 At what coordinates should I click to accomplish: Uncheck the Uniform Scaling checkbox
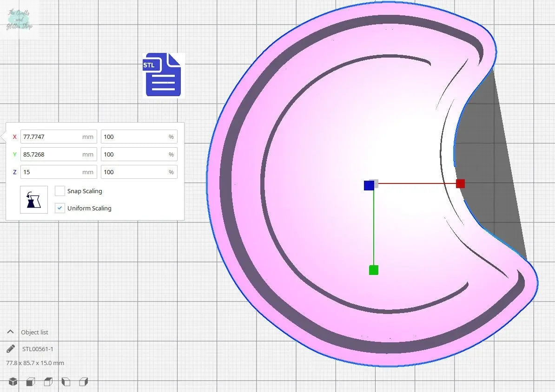coord(59,208)
